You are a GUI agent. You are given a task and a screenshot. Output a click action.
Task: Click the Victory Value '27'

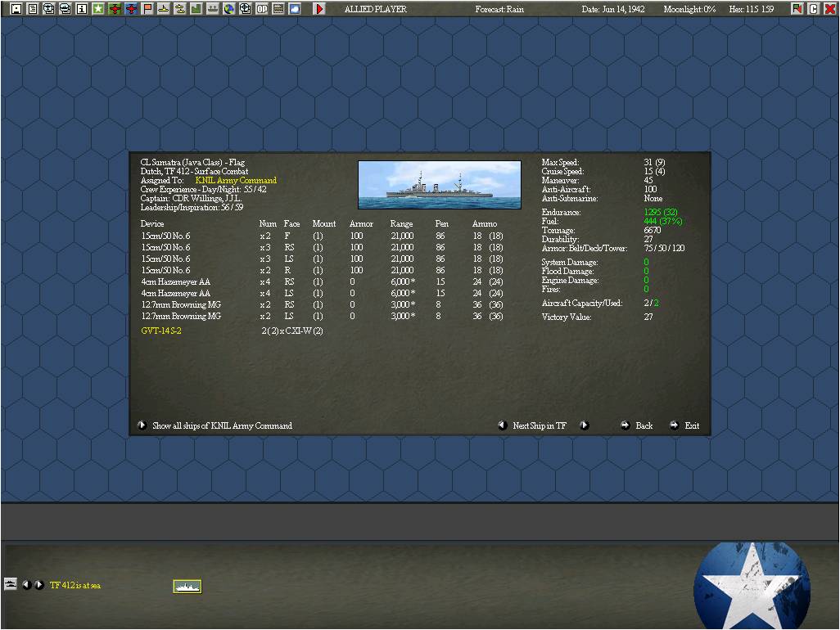648,317
